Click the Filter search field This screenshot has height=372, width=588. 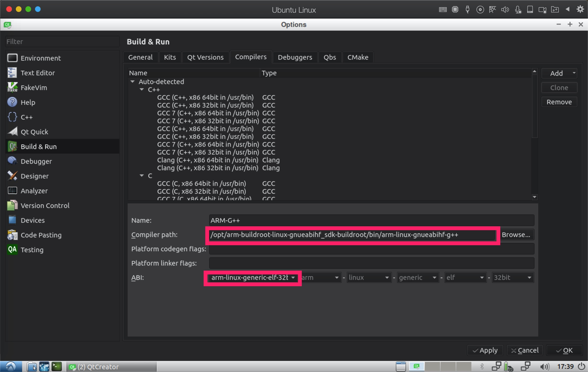pos(62,41)
